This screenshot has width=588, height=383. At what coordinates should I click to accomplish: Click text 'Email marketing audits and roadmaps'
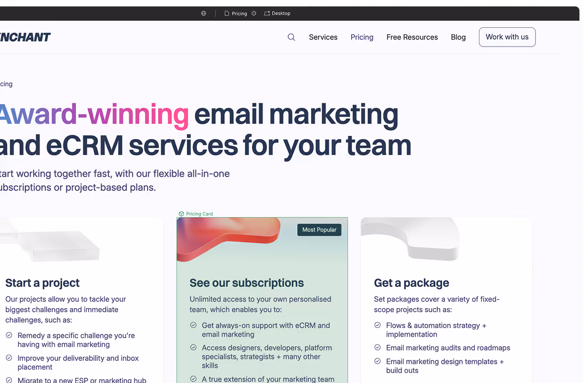pyautogui.click(x=448, y=348)
